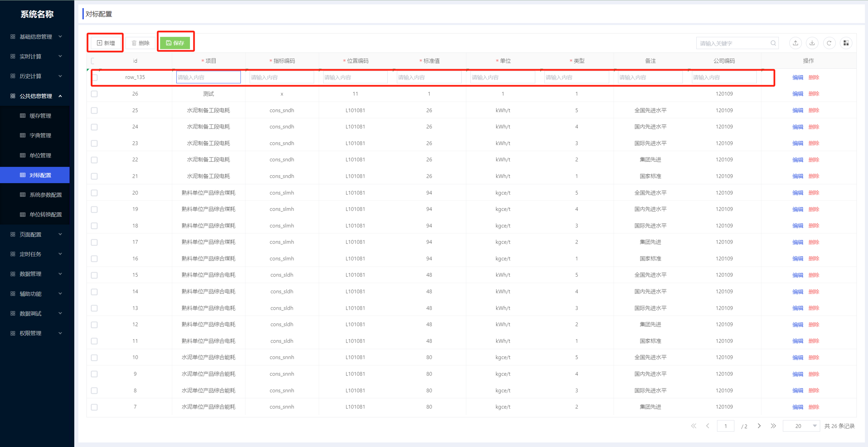The width and height of the screenshot is (868, 447).
Task: Expand the 基础信息管理 sidebar menu
Action: (37, 37)
